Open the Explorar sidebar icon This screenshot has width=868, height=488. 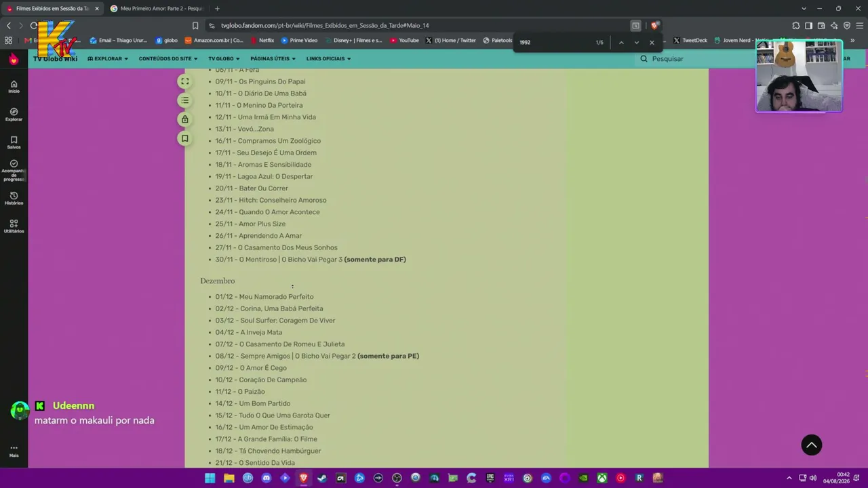pyautogui.click(x=14, y=115)
